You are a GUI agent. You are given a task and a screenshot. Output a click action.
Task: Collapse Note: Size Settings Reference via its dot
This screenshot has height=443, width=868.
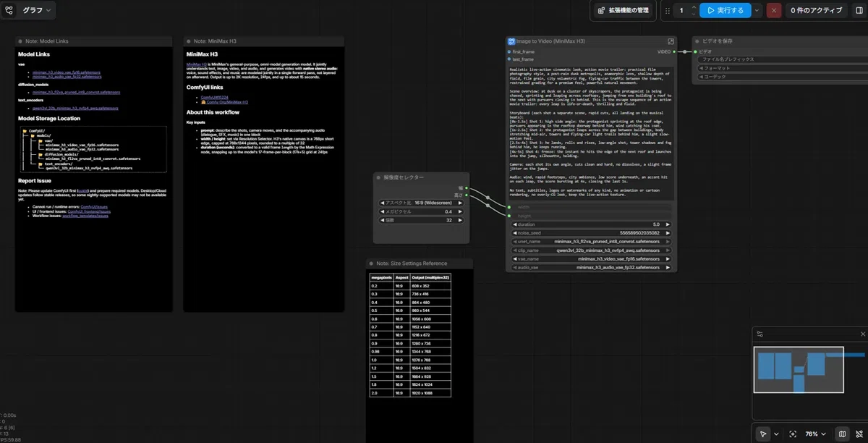pos(370,263)
